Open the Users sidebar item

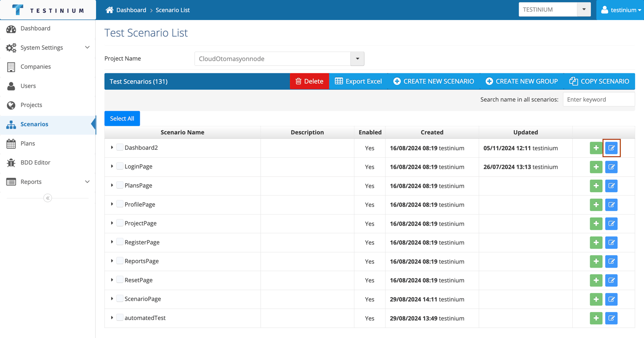click(x=48, y=86)
